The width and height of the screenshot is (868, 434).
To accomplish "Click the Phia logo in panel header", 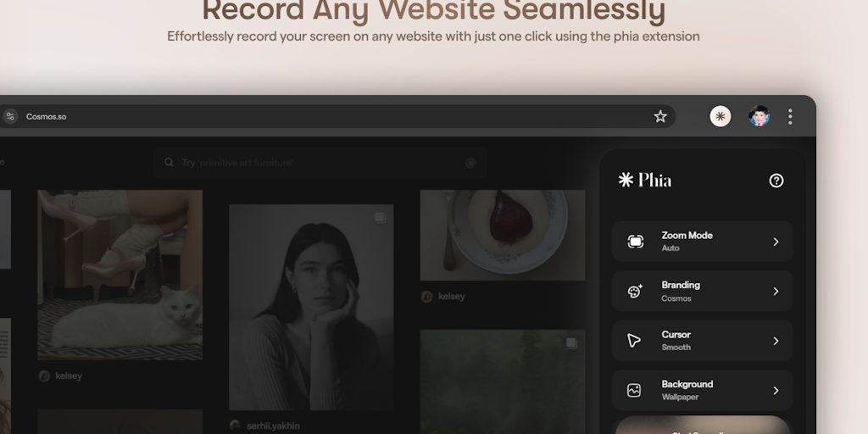I will 645,180.
